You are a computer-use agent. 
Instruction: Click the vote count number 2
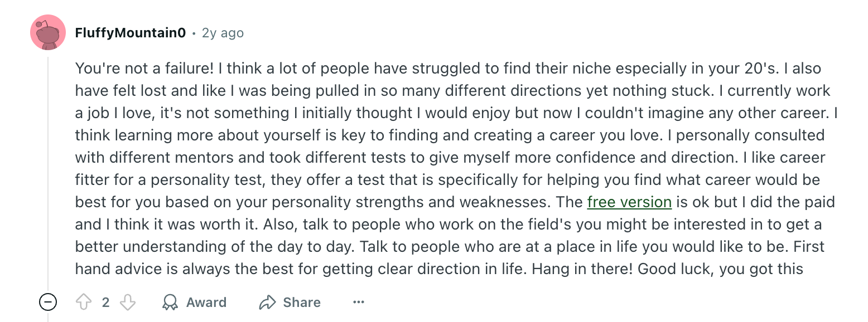point(106,303)
